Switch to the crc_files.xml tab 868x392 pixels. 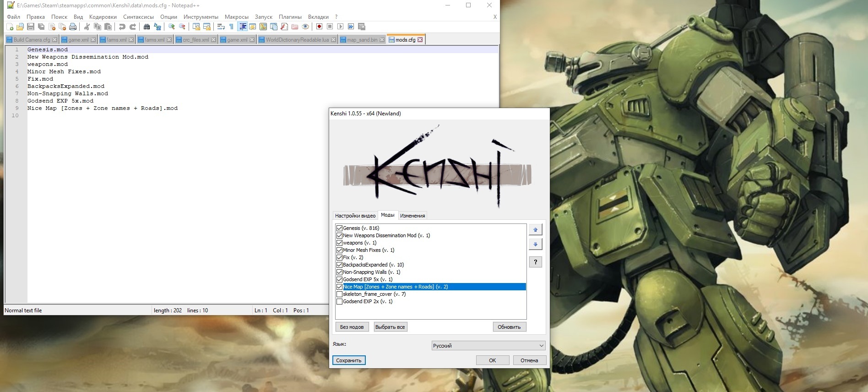[196, 40]
